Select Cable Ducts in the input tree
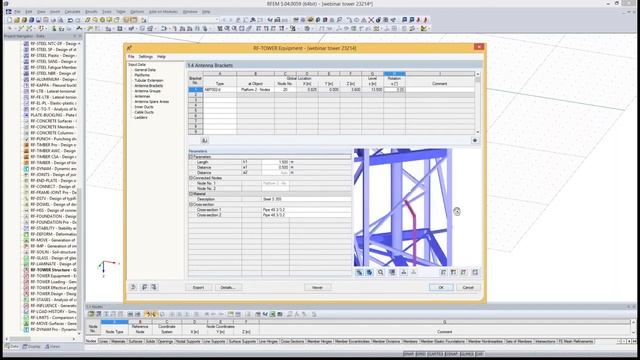Image resolution: width=640 pixels, height=360 pixels. tap(144, 112)
